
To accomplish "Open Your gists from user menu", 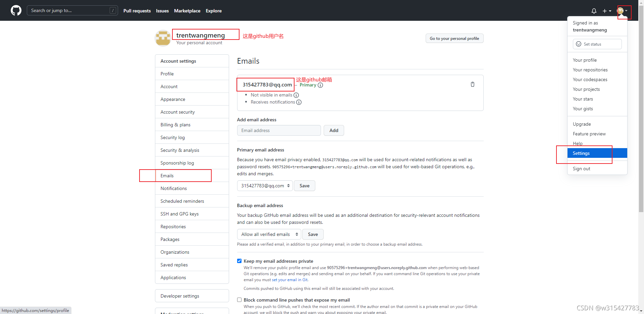I will click(x=597, y=109).
